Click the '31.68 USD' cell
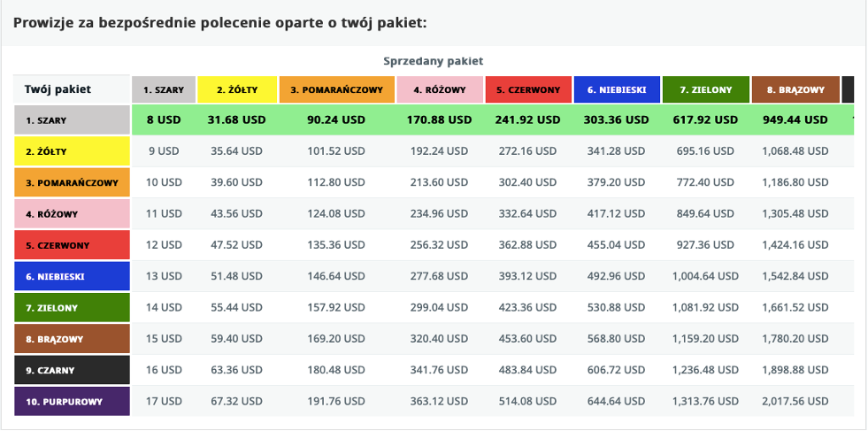Screen dimensions: 868x431 237,119
